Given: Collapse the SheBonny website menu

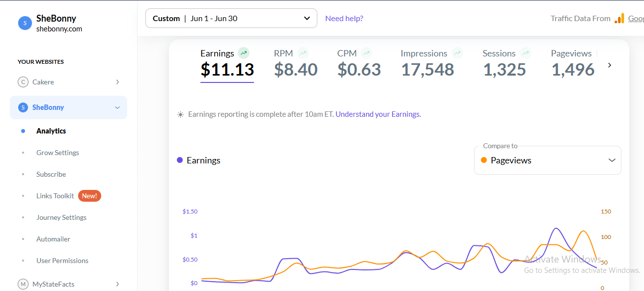Looking at the screenshot, I should (117, 107).
